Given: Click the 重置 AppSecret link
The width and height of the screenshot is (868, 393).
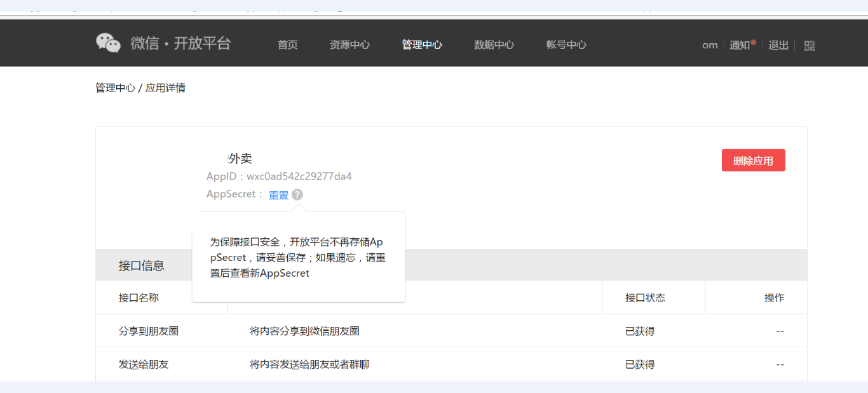Looking at the screenshot, I should pyautogui.click(x=278, y=195).
